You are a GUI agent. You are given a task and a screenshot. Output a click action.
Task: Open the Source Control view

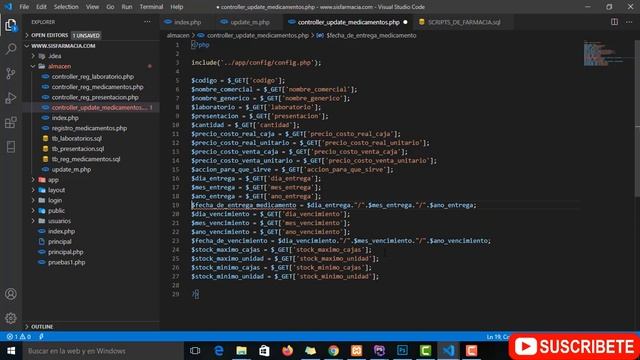11,73
